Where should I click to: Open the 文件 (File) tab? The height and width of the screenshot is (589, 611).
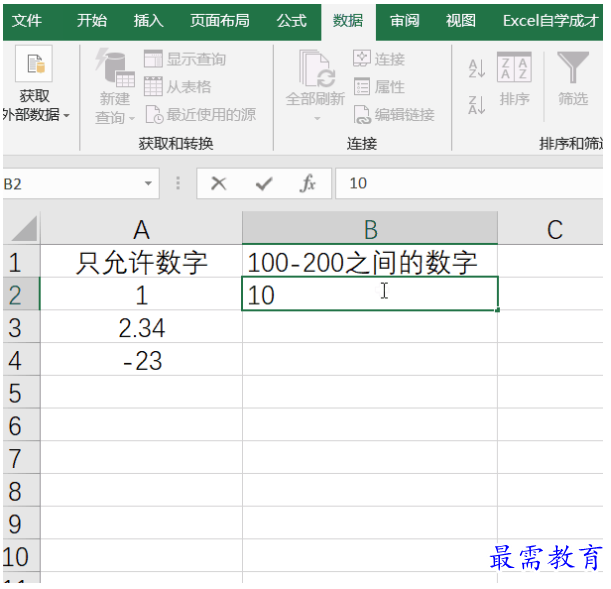click(x=26, y=21)
